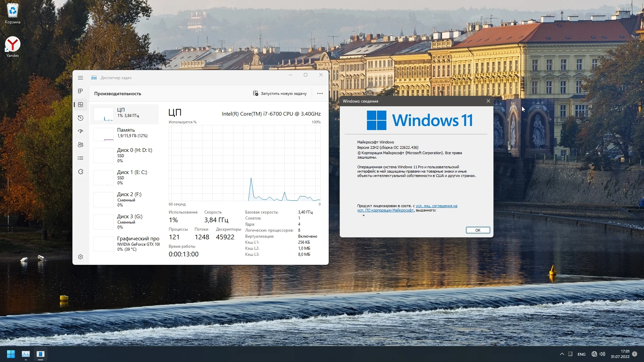Open the license agreement link
Image resolution: width=644 pixels, height=362 pixels.
[x=436, y=206]
